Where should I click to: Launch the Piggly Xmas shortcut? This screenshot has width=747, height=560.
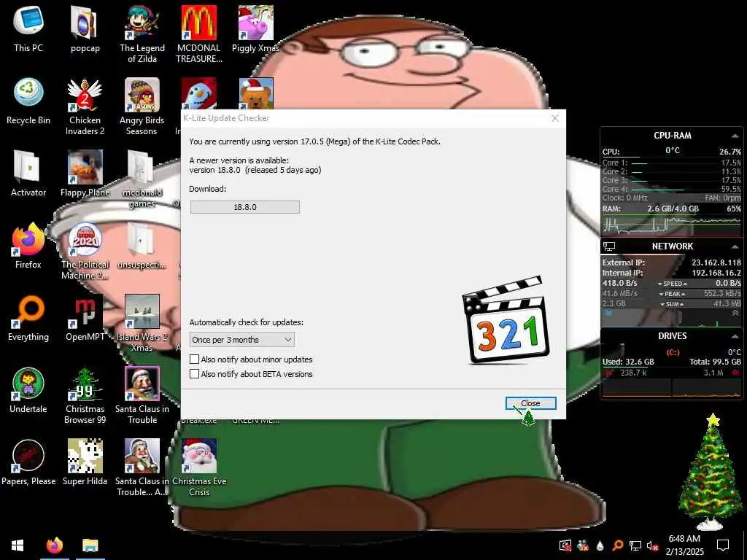256,28
